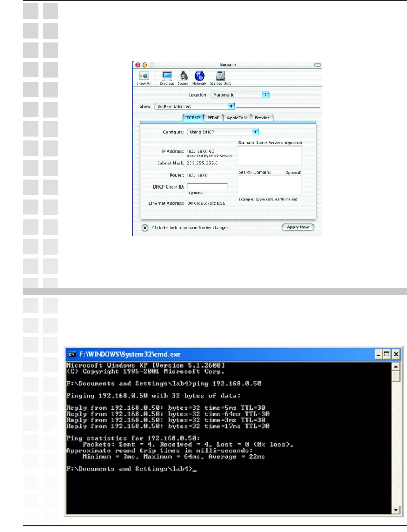Image resolution: width=407 pixels, height=532 pixels.
Task: Maximize the cmd.exe window
Action: coord(387,354)
